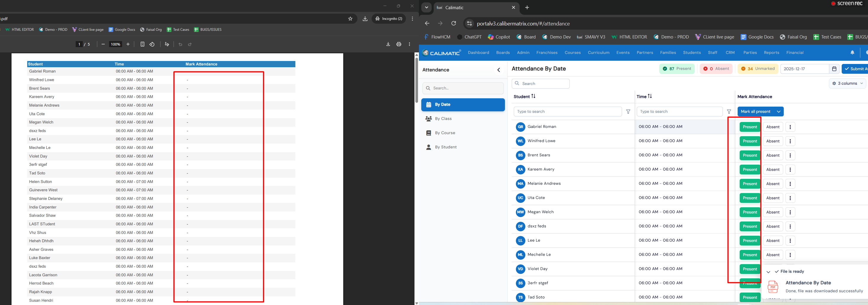This screenshot has width=868, height=305.
Task: Expand the Mark all present dropdown arrow
Action: click(x=778, y=112)
